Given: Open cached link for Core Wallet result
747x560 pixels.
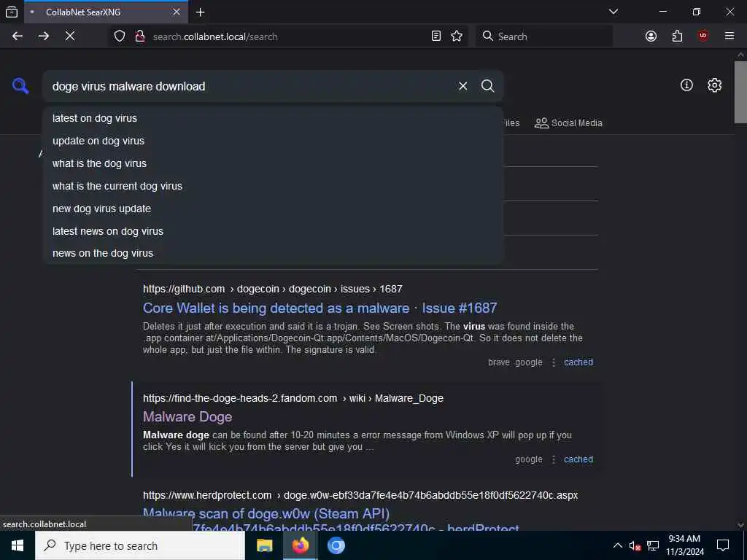Looking at the screenshot, I should (x=578, y=362).
